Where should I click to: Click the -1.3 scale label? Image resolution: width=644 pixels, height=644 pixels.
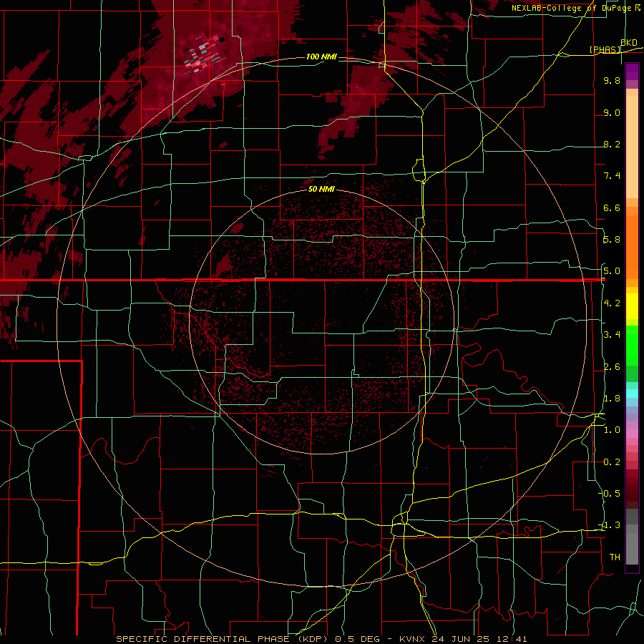coord(610,525)
